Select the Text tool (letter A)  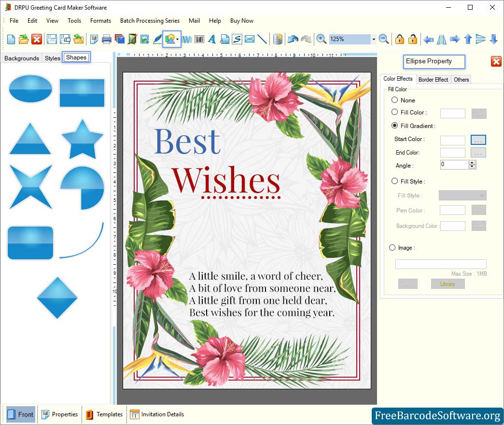coord(211,39)
